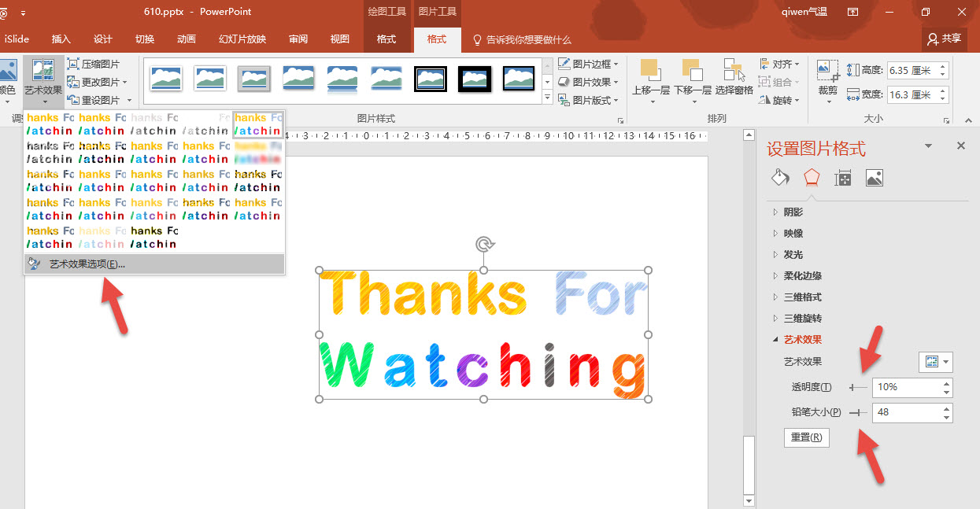This screenshot has width=980, height=509.
Task: Open the 图片效果 dropdown
Action: point(588,82)
